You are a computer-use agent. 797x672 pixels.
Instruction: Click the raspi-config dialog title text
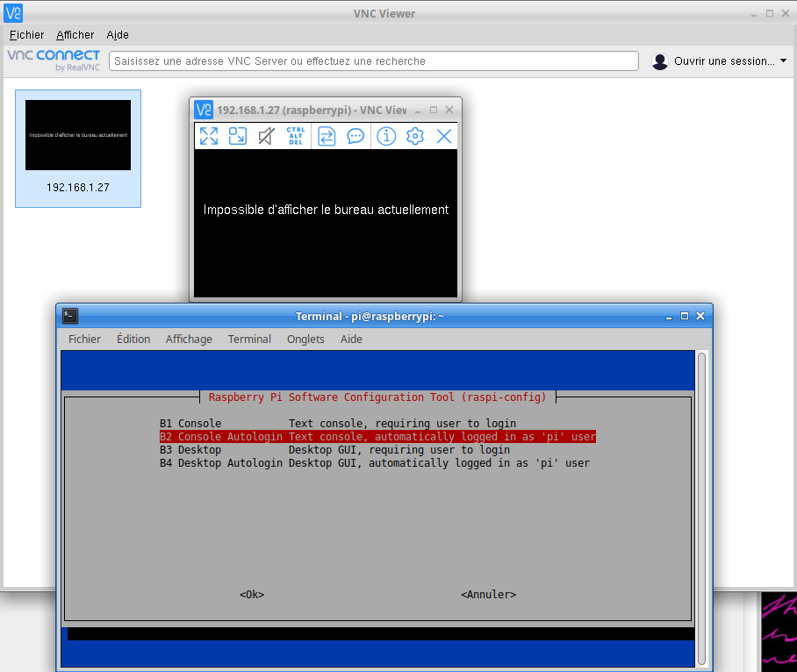tap(377, 397)
